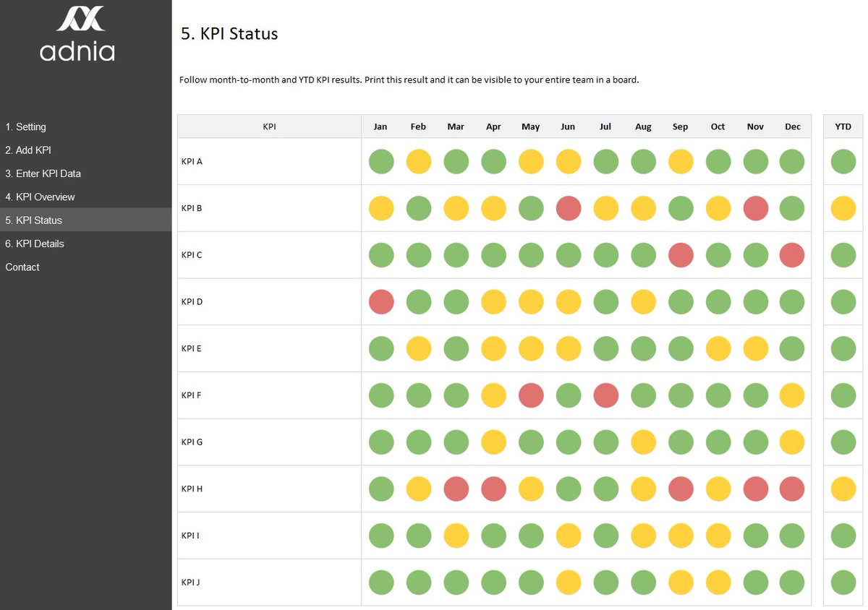Select the red January indicator for KPI D
Screen dimensions: 868x610
click(x=381, y=301)
